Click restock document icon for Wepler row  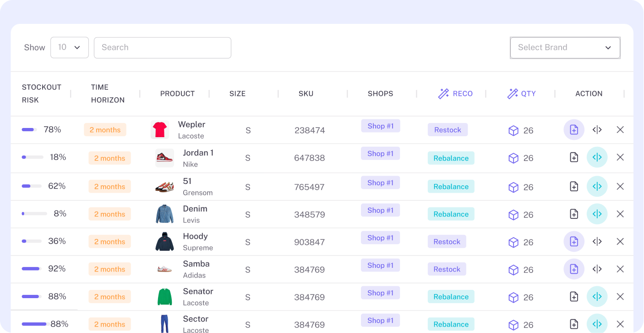(573, 130)
